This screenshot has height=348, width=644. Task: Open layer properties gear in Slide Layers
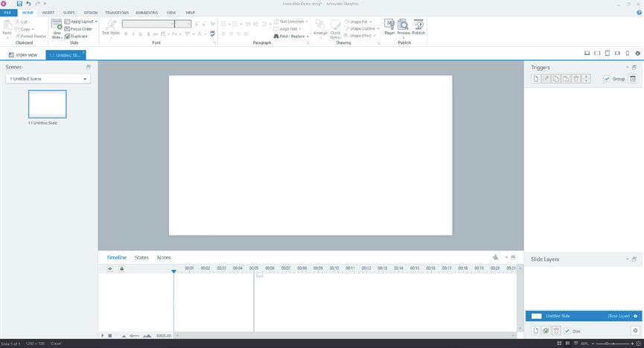point(635,330)
